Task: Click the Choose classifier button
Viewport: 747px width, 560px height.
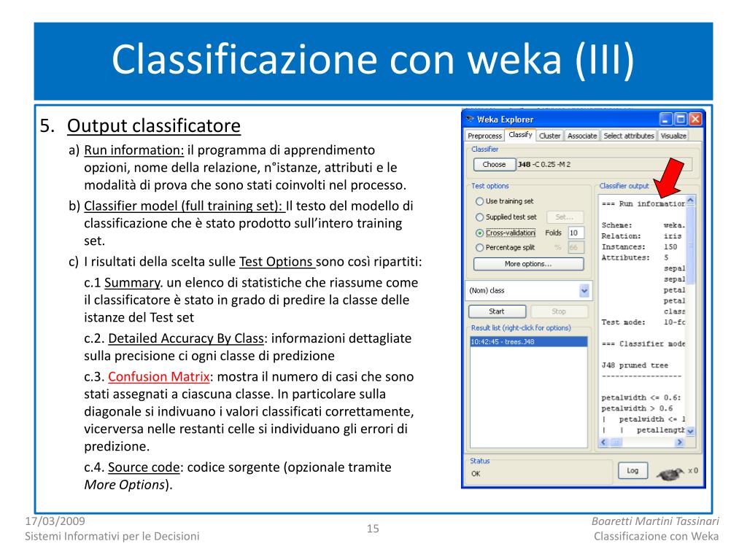Action: click(494, 164)
